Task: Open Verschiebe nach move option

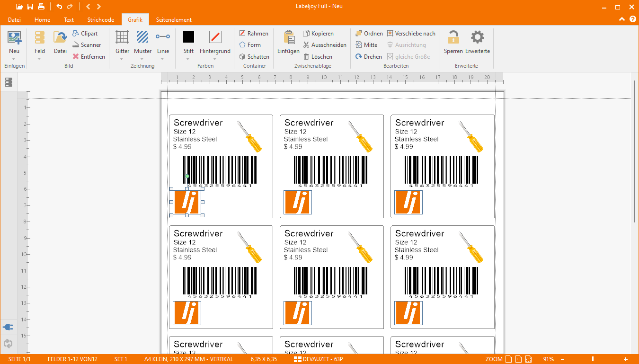Action: click(411, 34)
